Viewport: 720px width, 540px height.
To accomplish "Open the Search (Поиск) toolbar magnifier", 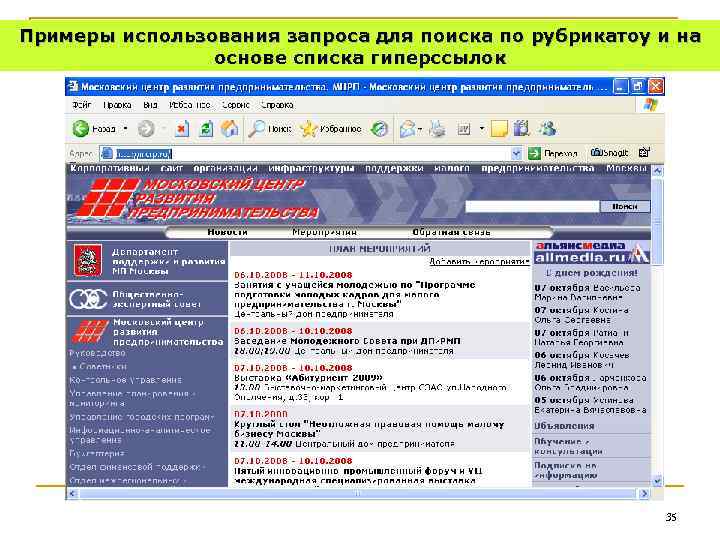I will pos(256,129).
